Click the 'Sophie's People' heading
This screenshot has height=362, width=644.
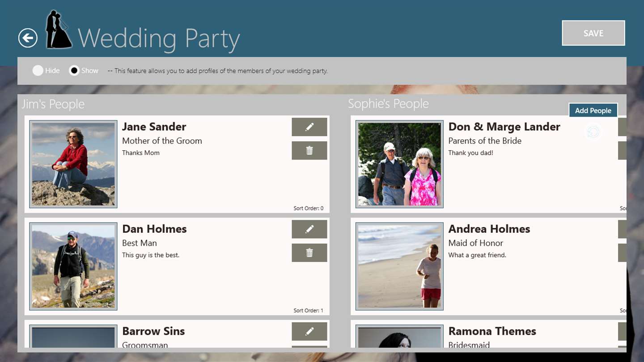(388, 104)
